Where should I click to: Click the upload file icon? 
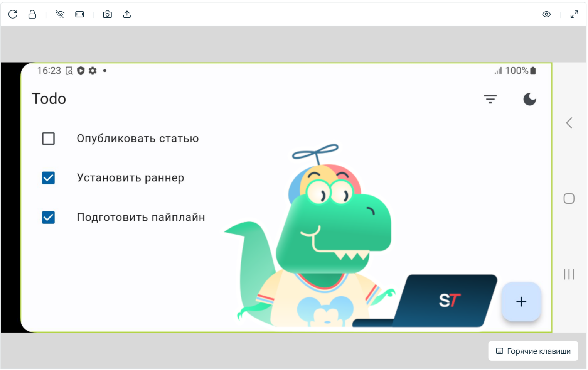127,14
